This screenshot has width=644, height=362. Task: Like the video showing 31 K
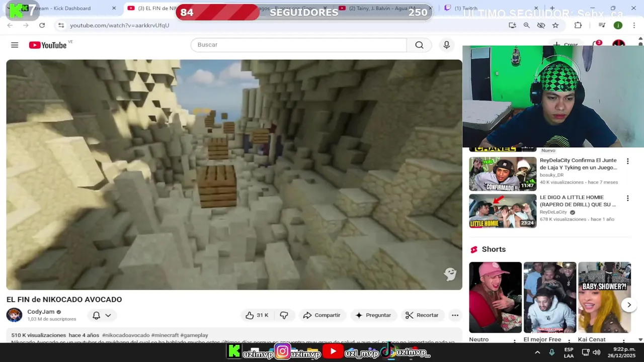[257, 315]
